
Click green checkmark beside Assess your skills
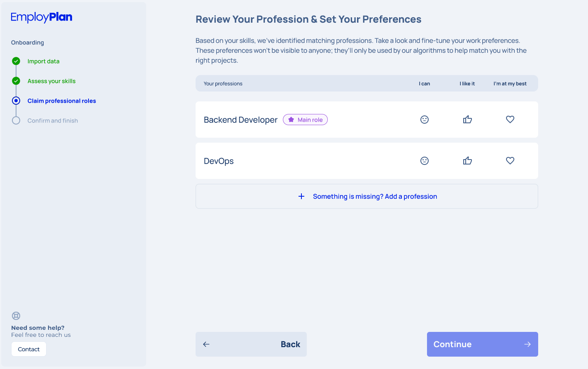(16, 81)
